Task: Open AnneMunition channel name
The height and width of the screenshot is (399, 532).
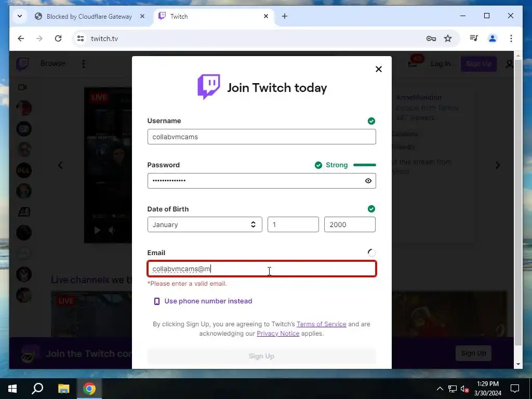Action: click(419, 97)
